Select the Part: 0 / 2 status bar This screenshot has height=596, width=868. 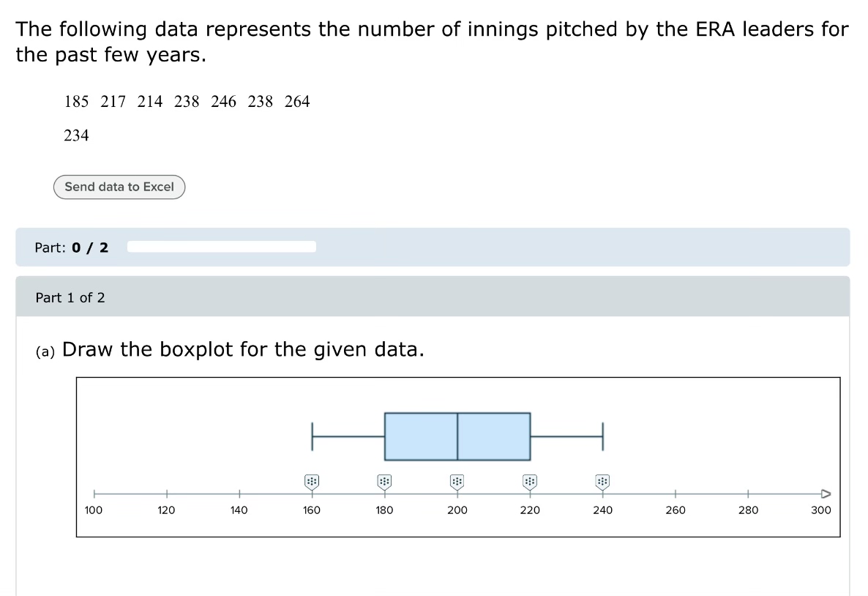pyautogui.click(x=71, y=247)
